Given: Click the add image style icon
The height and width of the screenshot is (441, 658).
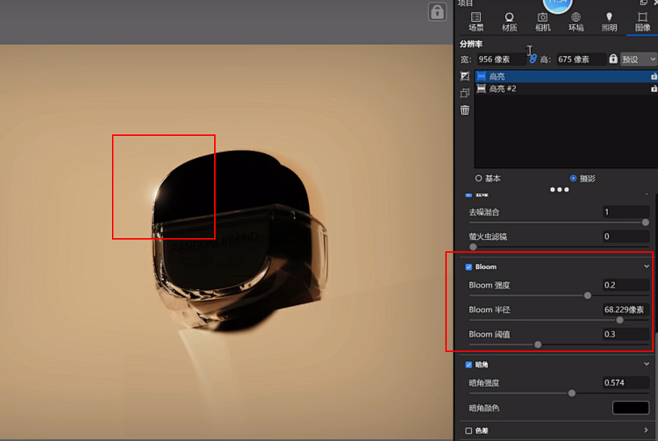Looking at the screenshot, I should pos(465,76).
